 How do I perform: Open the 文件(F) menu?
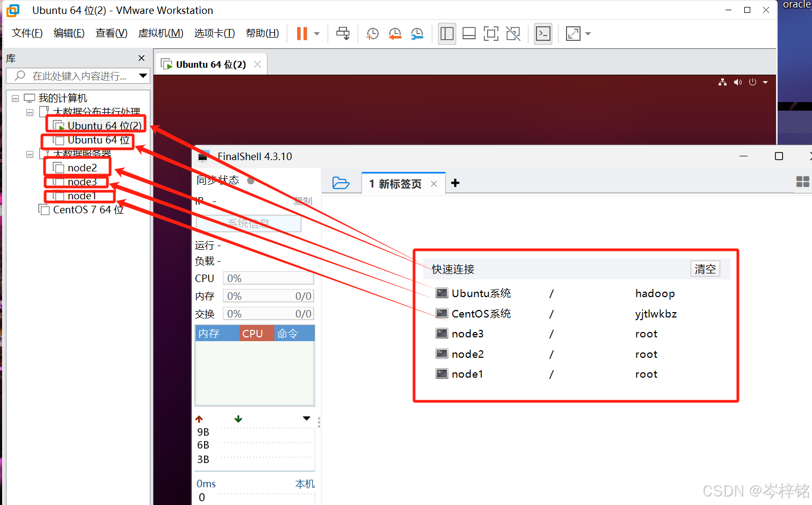point(27,33)
